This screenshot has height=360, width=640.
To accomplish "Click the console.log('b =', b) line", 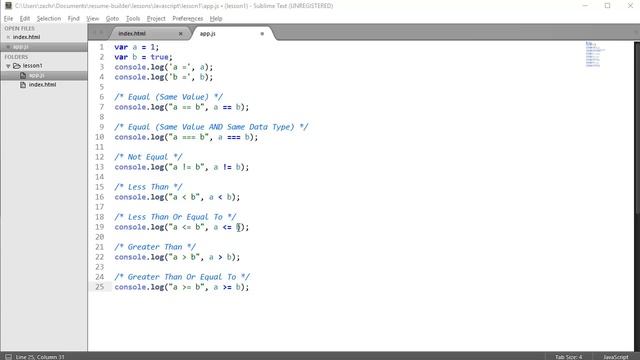I will [x=164, y=77].
